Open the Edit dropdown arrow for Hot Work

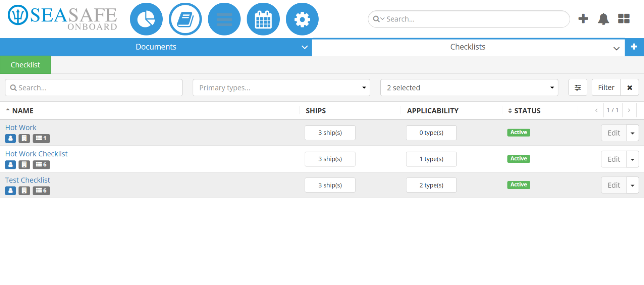tap(633, 133)
